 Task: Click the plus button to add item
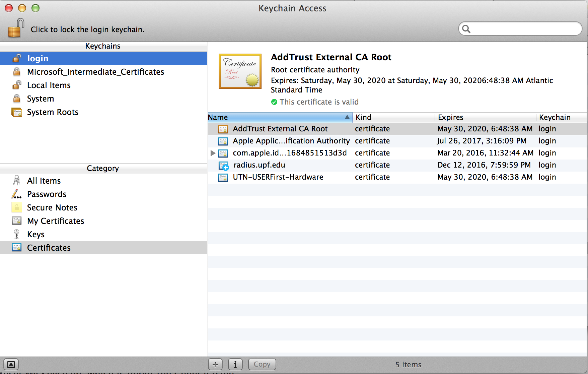point(215,364)
